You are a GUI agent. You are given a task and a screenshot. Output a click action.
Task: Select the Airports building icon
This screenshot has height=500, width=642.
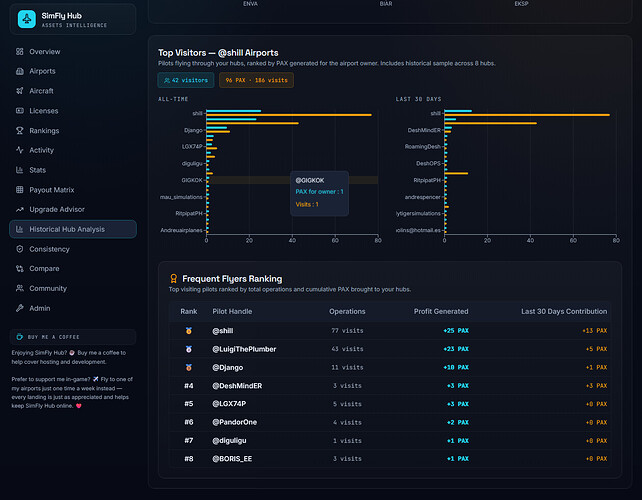click(x=20, y=71)
